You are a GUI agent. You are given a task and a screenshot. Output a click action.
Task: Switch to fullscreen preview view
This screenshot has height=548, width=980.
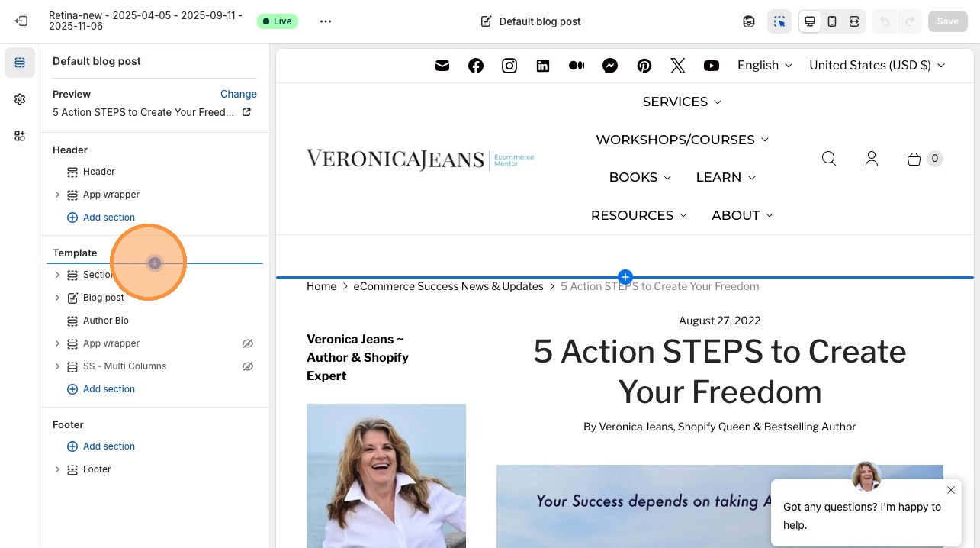[x=854, y=21]
